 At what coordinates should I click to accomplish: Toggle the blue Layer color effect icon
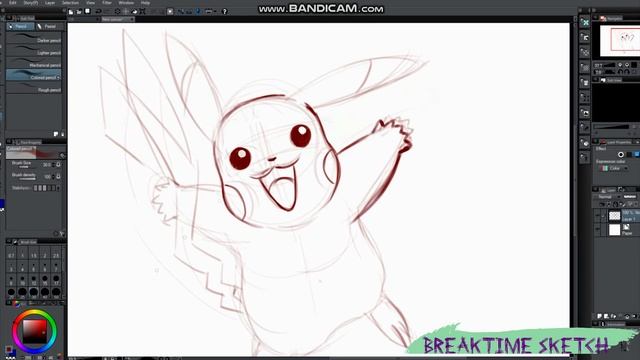(637, 154)
